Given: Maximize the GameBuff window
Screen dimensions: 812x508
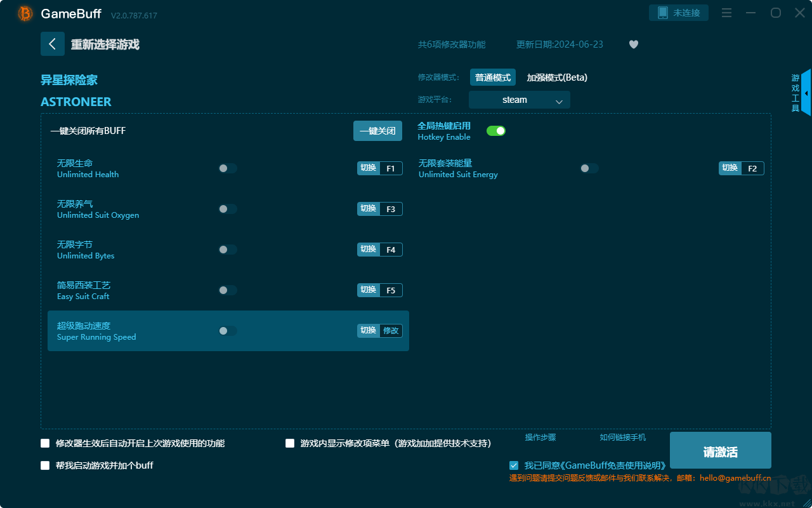Looking at the screenshot, I should pyautogui.click(x=775, y=13).
